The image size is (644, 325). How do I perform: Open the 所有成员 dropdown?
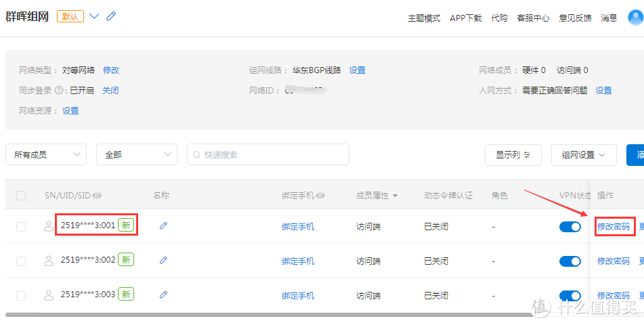point(46,154)
